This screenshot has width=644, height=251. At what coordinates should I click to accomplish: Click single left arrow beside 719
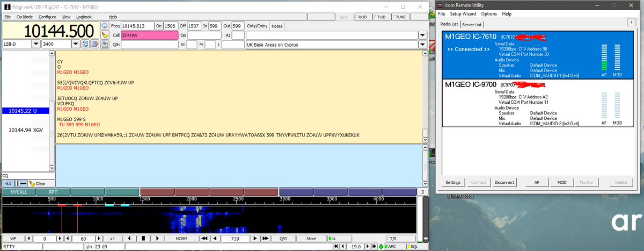(215, 238)
